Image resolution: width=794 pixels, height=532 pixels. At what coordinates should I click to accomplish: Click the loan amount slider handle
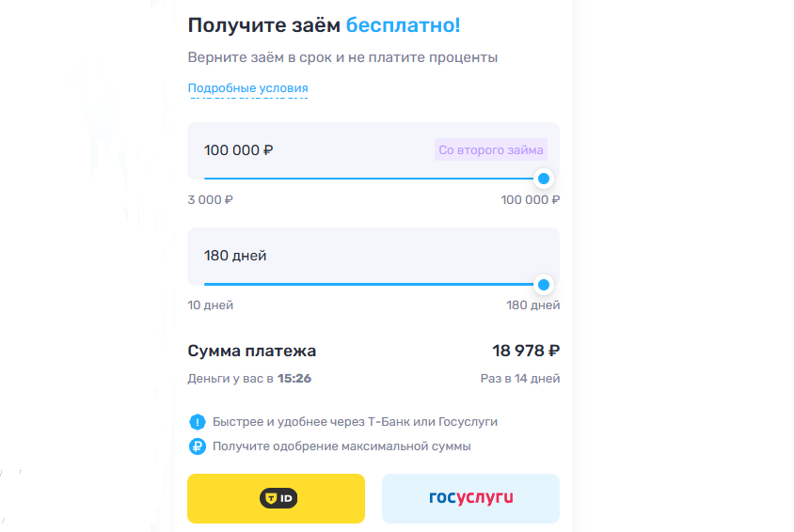pyautogui.click(x=544, y=179)
